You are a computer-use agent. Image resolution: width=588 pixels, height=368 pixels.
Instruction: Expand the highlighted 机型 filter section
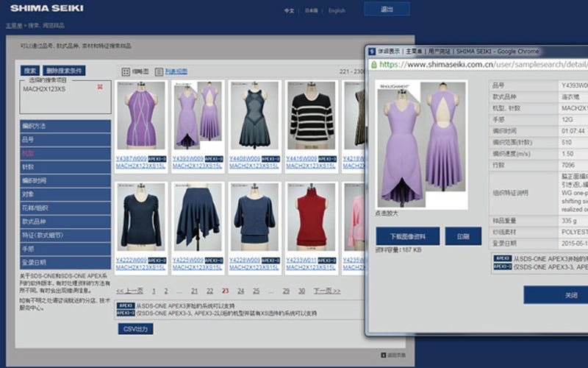point(65,153)
